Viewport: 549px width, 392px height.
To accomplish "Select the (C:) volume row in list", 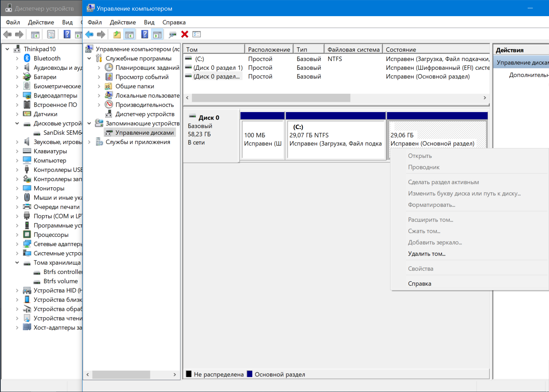I will coord(337,59).
